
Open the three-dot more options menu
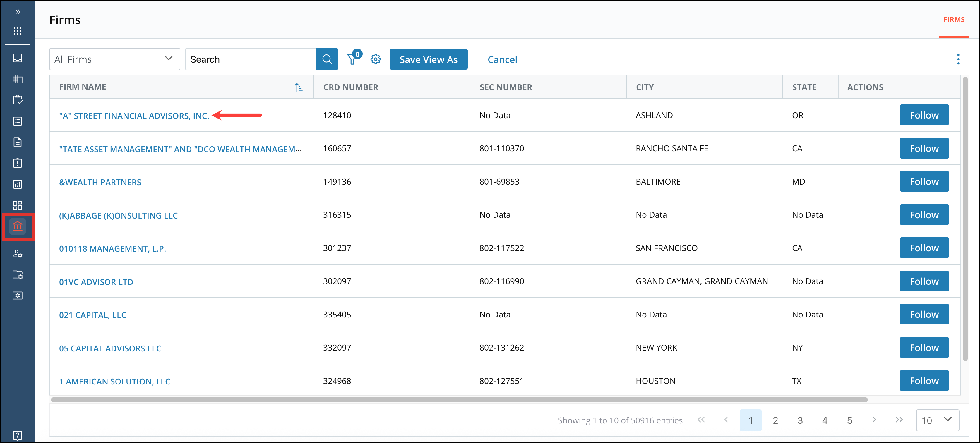tap(958, 59)
